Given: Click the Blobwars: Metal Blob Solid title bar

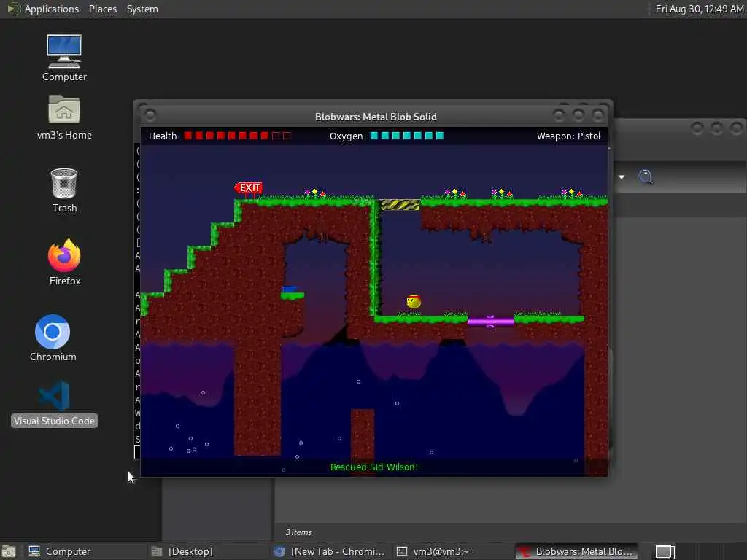Looking at the screenshot, I should [376, 117].
